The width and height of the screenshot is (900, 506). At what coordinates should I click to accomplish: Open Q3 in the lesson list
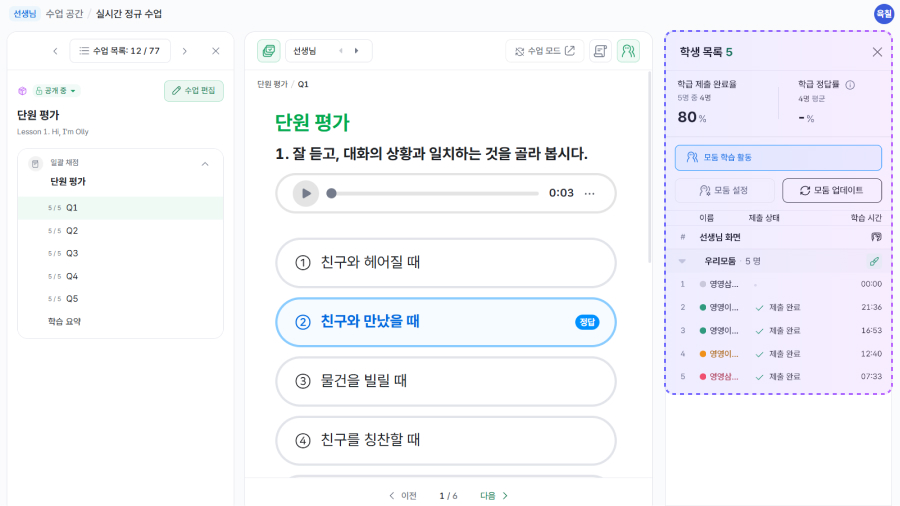(x=72, y=253)
